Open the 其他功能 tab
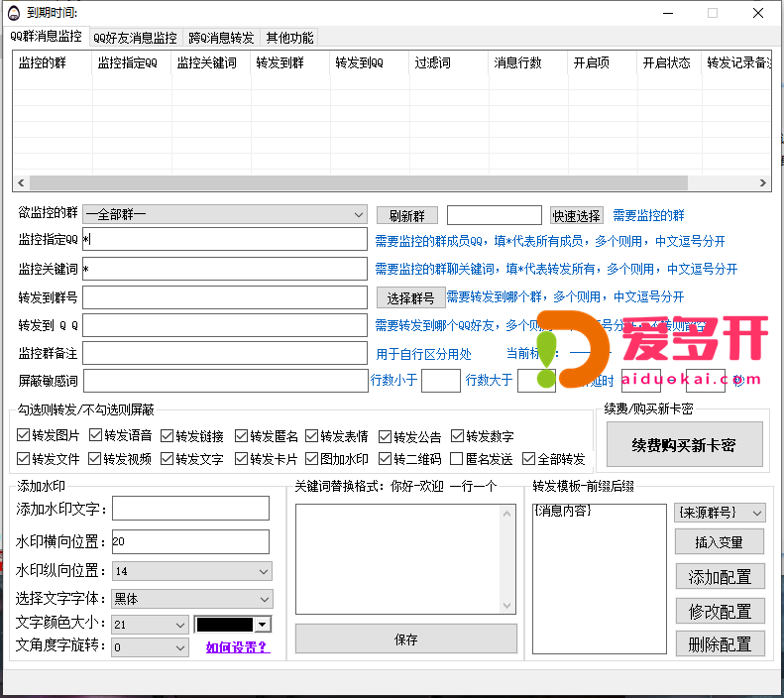Screen dimensions: 784x698 click(289, 38)
